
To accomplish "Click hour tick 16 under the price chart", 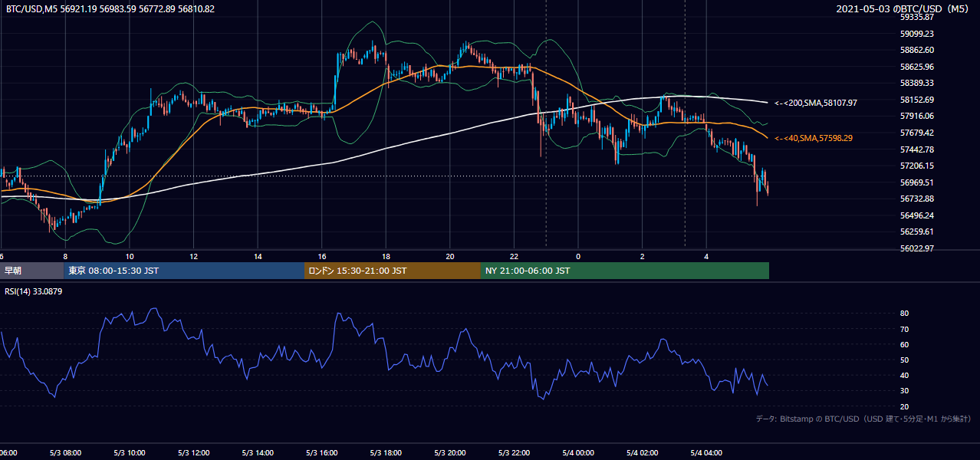I will point(321,256).
